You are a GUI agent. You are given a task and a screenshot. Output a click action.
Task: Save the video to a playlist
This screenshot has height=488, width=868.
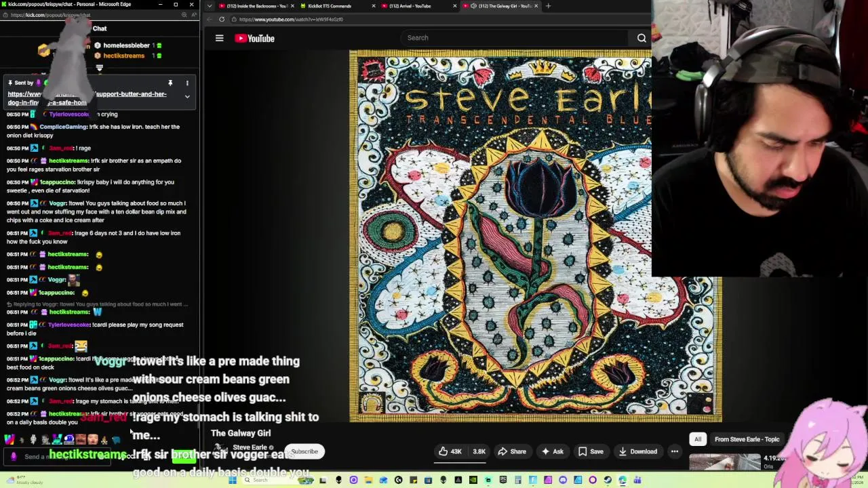(590, 451)
